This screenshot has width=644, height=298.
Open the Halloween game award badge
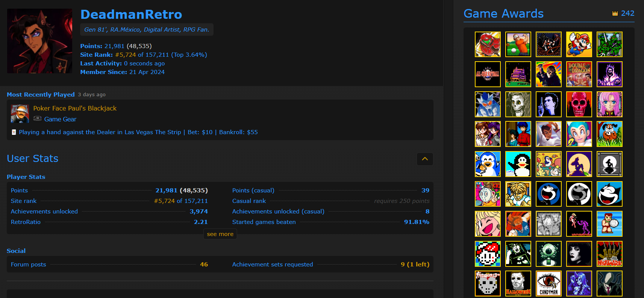[x=518, y=283]
